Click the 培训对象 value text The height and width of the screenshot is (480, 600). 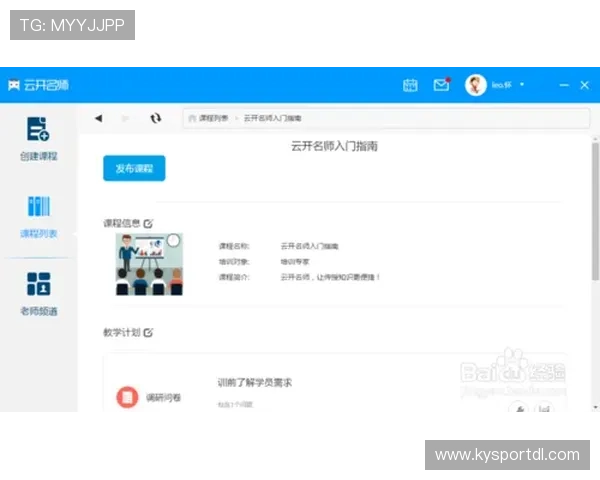coord(295,262)
